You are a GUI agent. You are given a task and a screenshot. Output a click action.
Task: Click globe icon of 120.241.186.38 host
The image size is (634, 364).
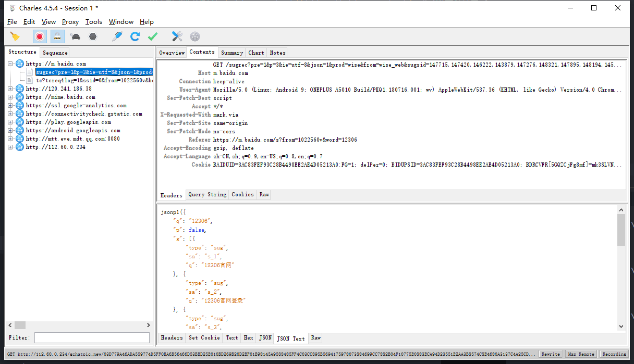point(20,89)
